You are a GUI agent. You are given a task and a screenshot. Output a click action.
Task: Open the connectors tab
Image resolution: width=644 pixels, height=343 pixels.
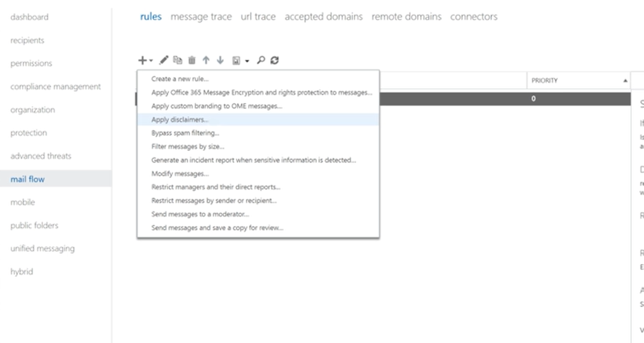pos(474,16)
